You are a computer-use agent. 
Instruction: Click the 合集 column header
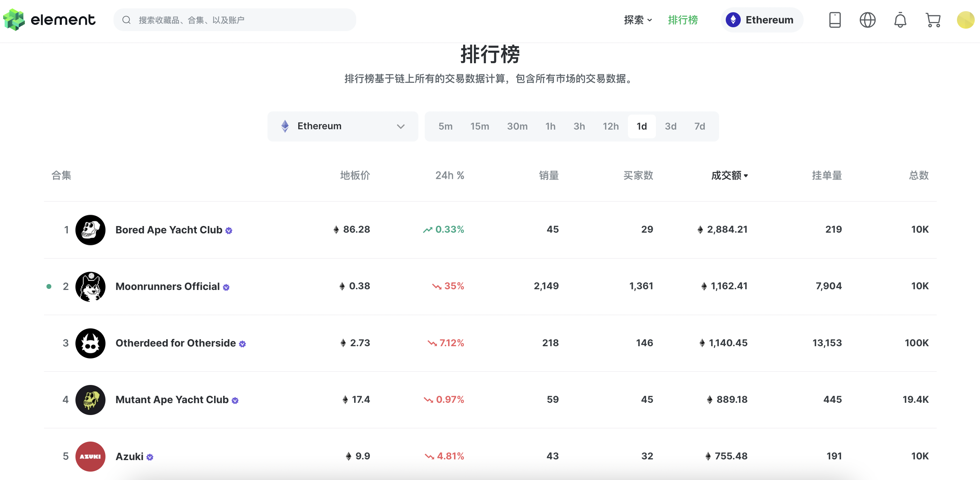(x=61, y=175)
